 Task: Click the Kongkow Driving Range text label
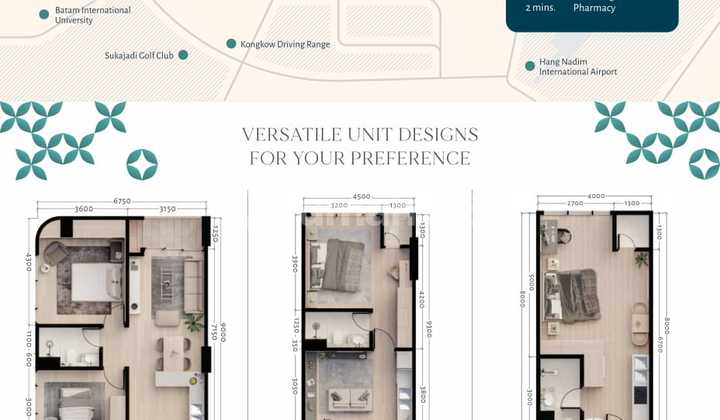[286, 44]
